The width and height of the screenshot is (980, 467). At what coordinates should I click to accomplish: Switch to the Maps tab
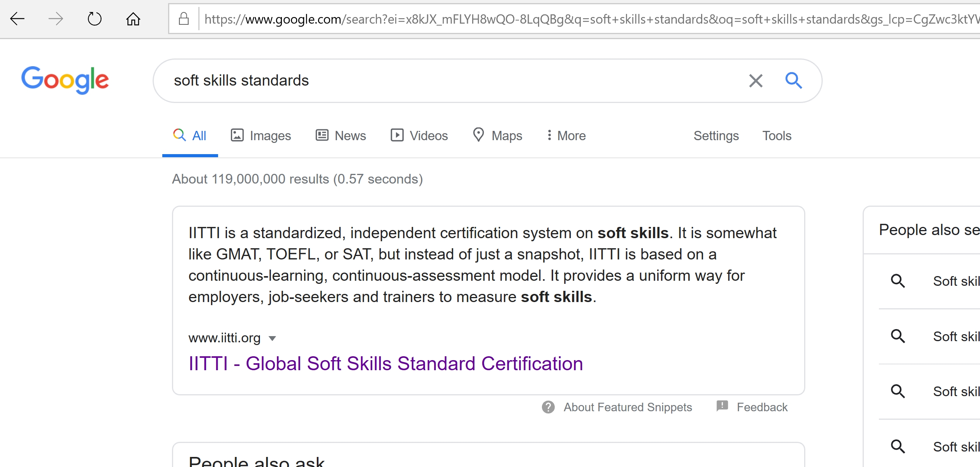[x=497, y=136]
